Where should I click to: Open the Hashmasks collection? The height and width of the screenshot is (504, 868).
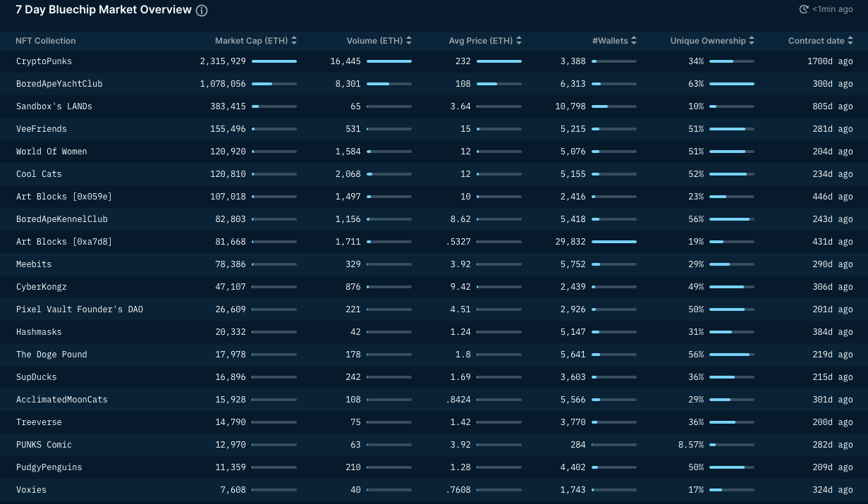[x=39, y=332]
